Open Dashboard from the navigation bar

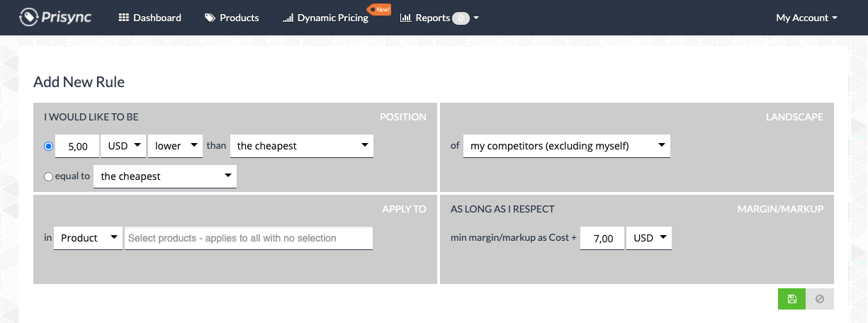(x=150, y=18)
